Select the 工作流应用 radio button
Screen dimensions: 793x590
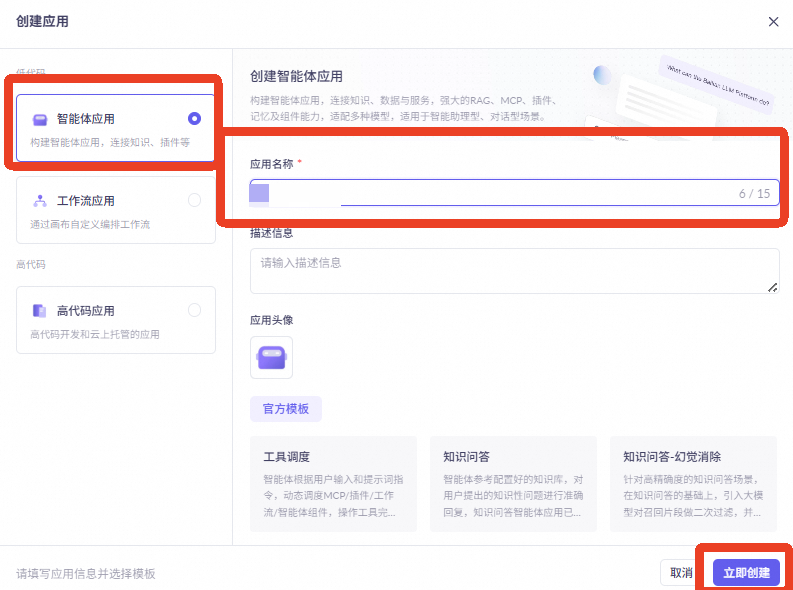coord(194,200)
